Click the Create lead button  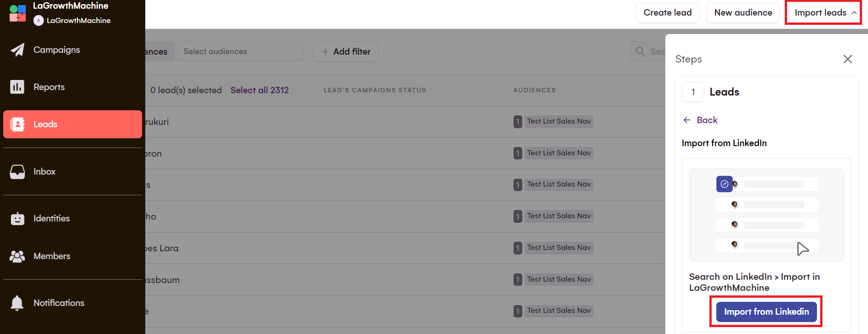pos(667,13)
